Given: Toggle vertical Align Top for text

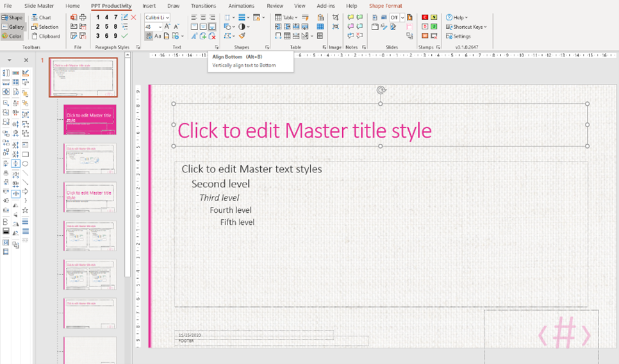Looking at the screenshot, I should (194, 26).
